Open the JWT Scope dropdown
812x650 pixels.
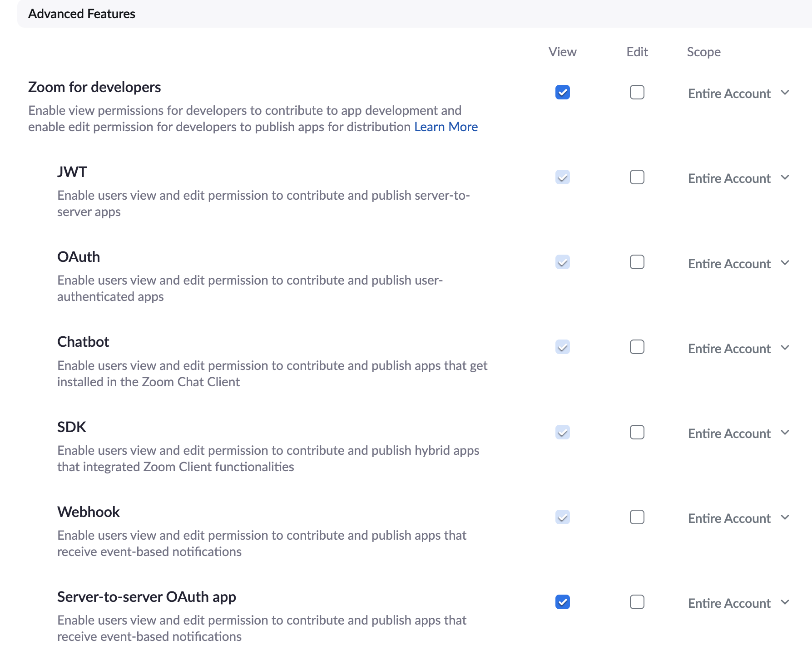click(739, 178)
